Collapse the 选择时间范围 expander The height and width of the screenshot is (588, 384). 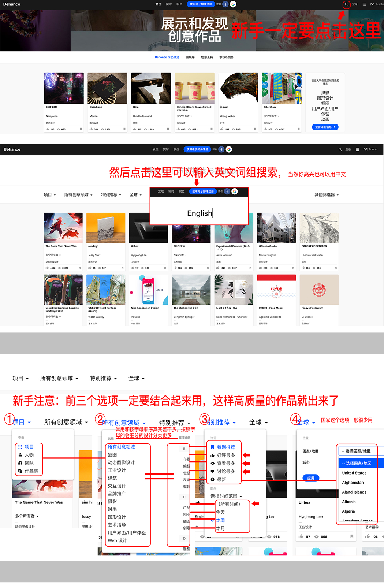pyautogui.click(x=226, y=496)
